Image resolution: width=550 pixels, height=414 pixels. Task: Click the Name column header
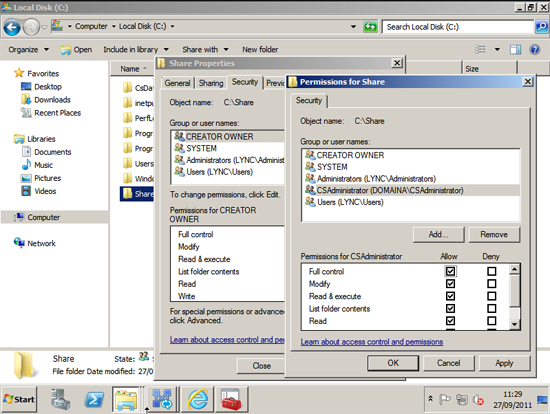tap(133, 69)
